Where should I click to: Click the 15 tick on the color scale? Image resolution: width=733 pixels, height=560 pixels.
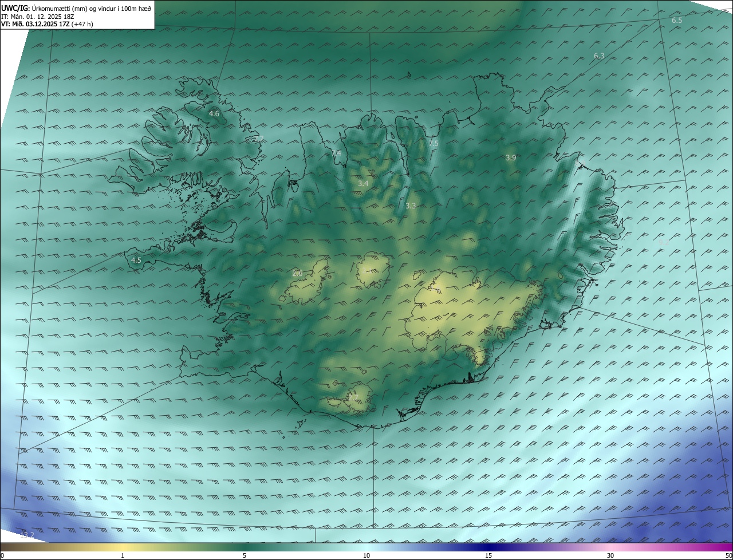click(488, 555)
